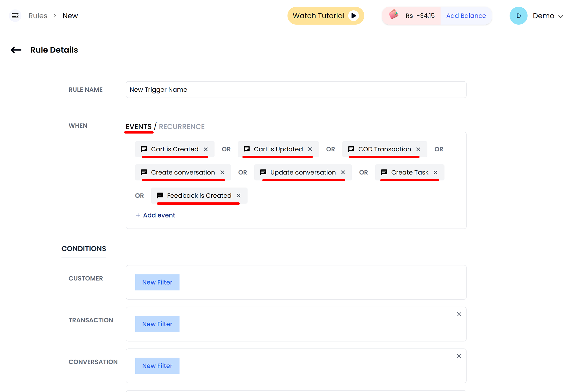Click the Update conversation message icon
This screenshot has width=574, height=392.
click(263, 172)
